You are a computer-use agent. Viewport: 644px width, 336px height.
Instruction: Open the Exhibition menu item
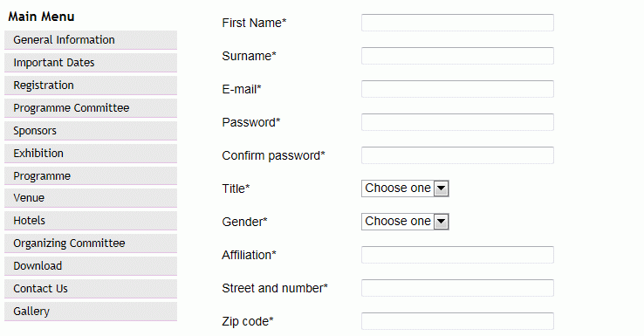[91, 154]
